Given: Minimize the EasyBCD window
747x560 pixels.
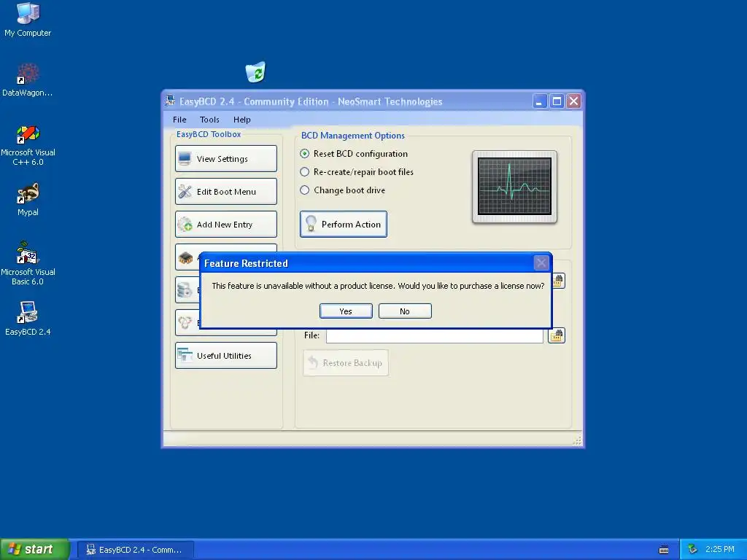Looking at the screenshot, I should tap(540, 101).
